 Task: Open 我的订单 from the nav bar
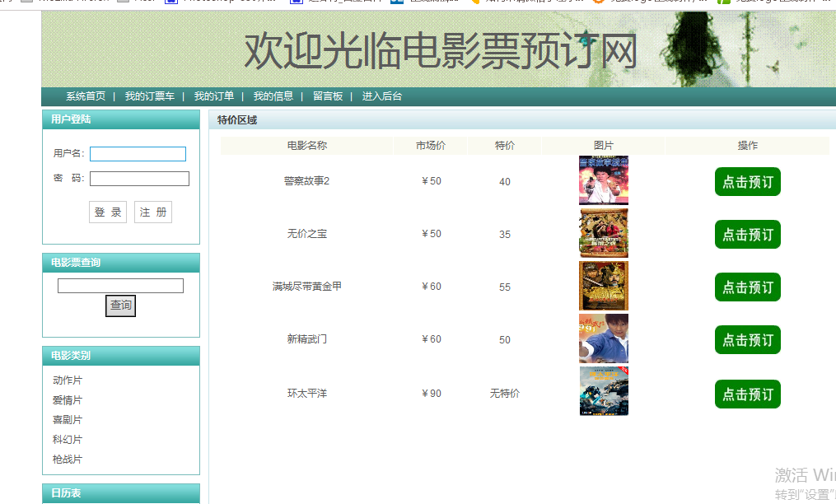(214, 96)
